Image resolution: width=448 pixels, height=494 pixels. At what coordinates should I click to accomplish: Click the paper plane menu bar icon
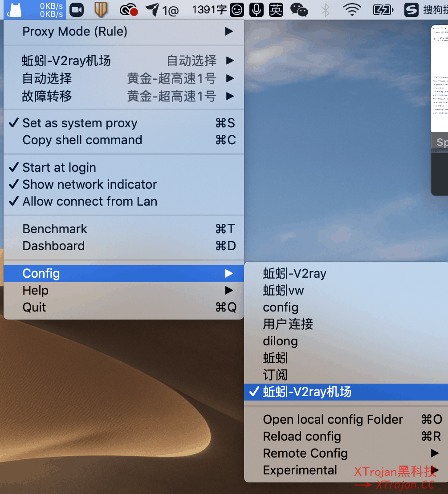[x=152, y=10]
